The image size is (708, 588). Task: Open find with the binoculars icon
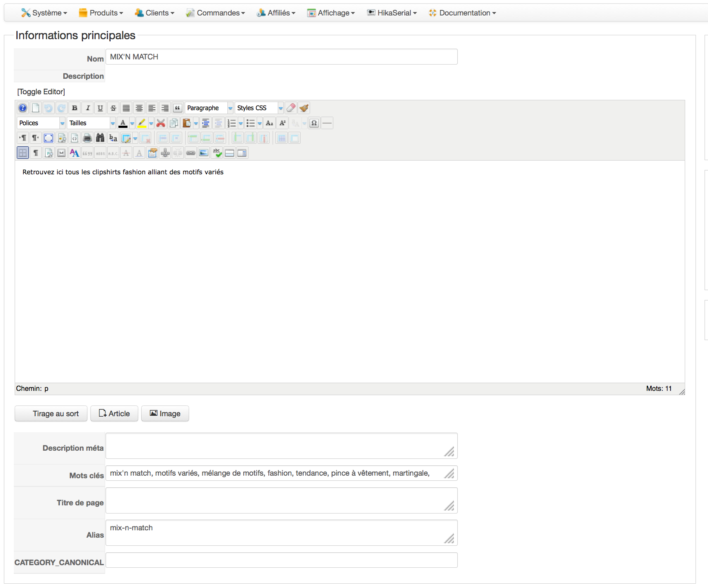[100, 138]
